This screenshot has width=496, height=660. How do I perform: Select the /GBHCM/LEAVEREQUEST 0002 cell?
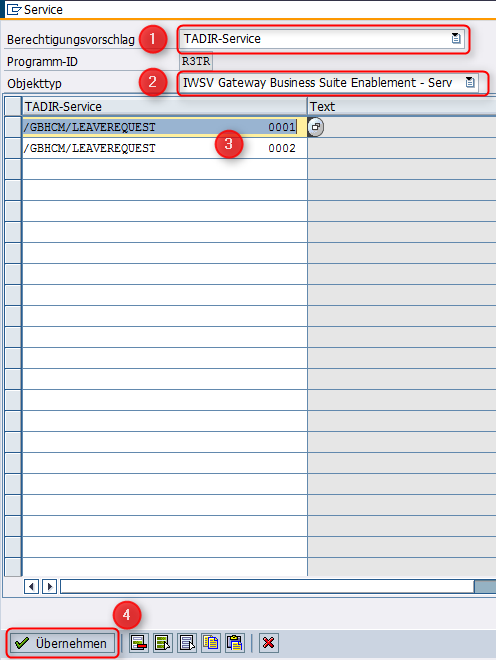click(x=165, y=148)
